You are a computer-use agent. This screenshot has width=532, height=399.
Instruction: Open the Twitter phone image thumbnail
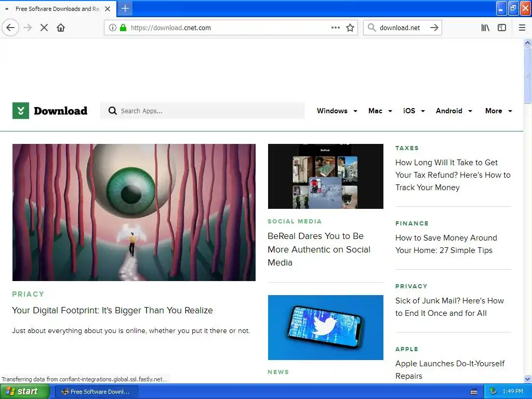(x=325, y=327)
